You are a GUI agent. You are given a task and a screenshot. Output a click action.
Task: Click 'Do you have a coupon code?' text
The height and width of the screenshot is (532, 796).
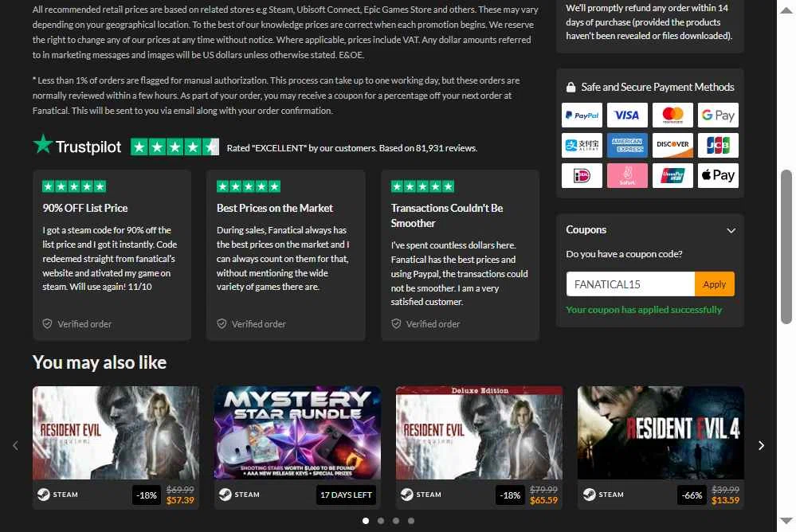(625, 254)
